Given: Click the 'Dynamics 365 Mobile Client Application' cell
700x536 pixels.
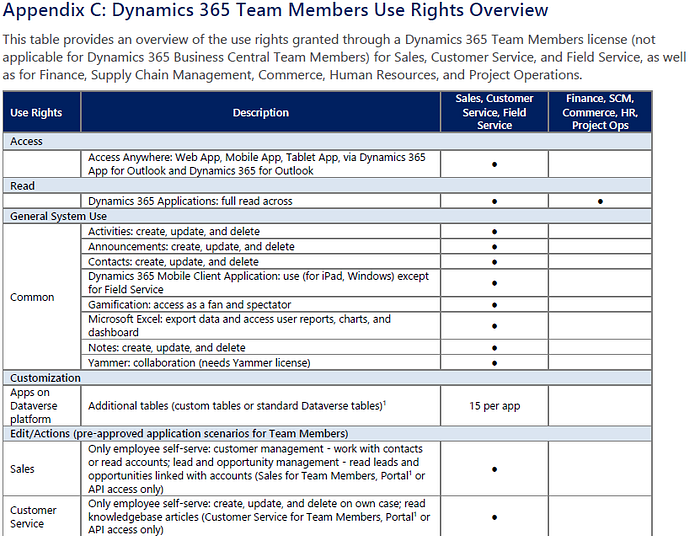Looking at the screenshot, I should tap(261, 283).
